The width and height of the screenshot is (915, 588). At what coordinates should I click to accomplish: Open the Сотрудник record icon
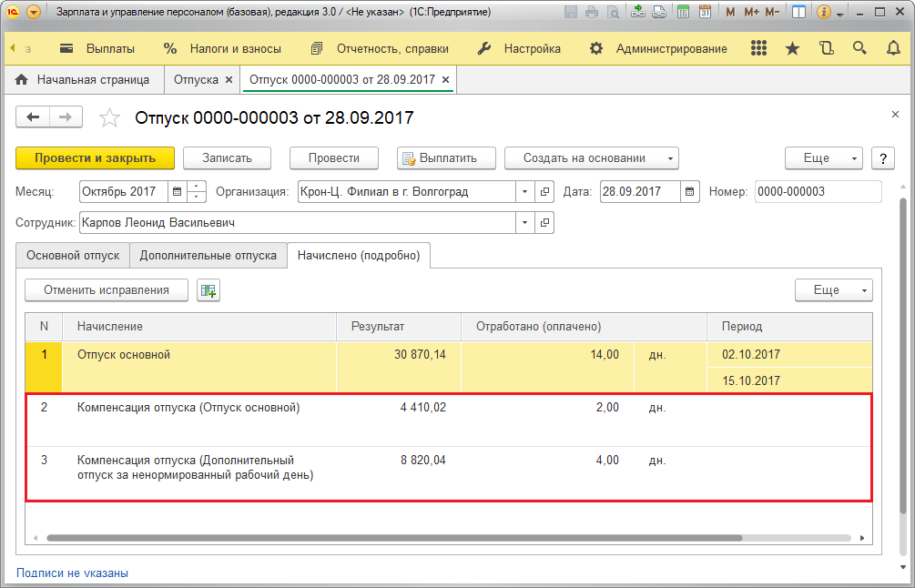pos(544,222)
